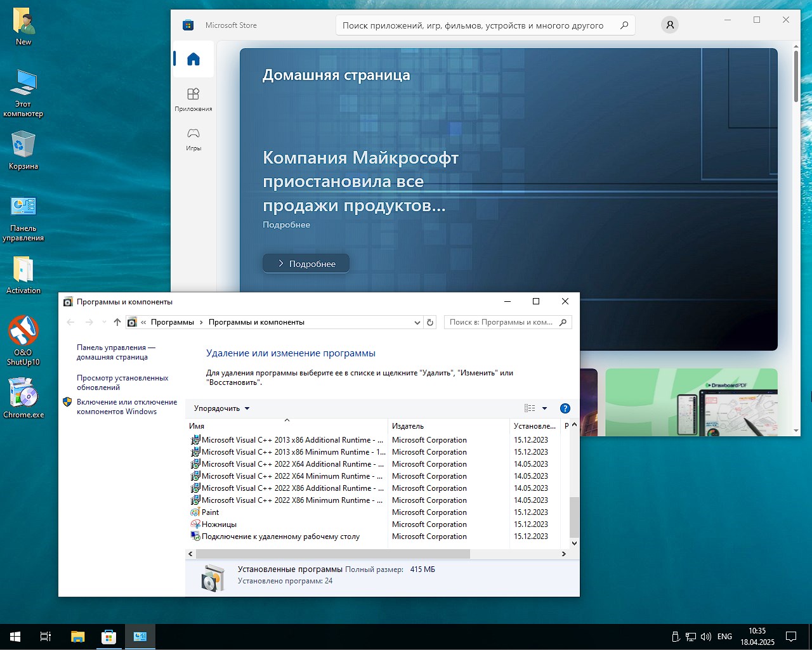812x650 pixels.
Task: Click Программы in the breadcrumb path
Action: [173, 322]
